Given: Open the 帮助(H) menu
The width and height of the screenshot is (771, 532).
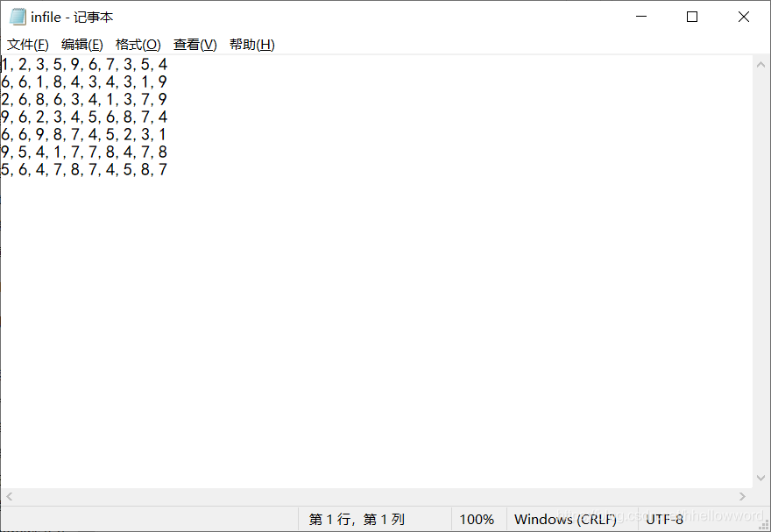Looking at the screenshot, I should [x=251, y=44].
